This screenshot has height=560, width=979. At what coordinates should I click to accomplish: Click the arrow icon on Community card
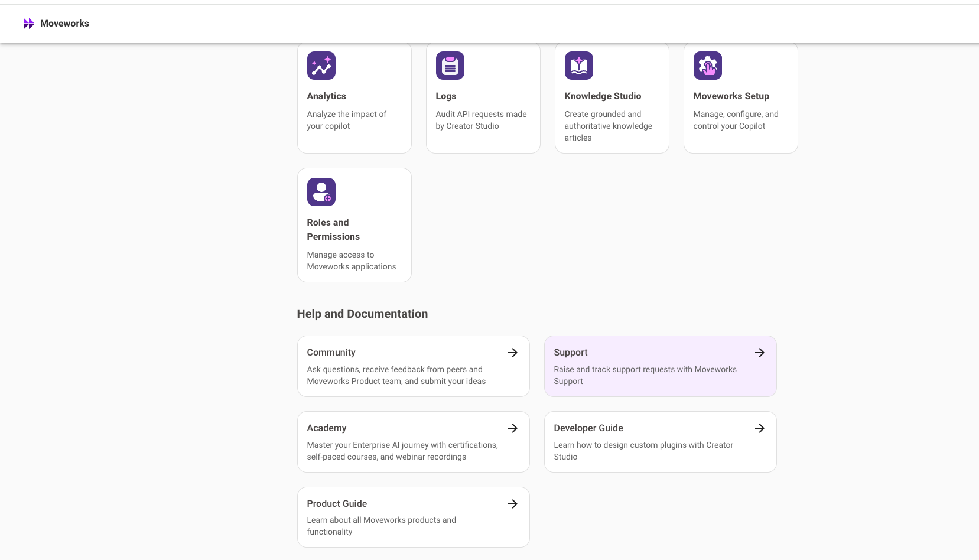513,353
